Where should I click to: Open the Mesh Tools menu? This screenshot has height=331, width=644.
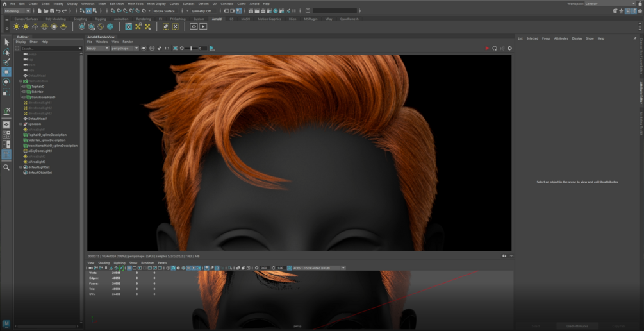135,4
